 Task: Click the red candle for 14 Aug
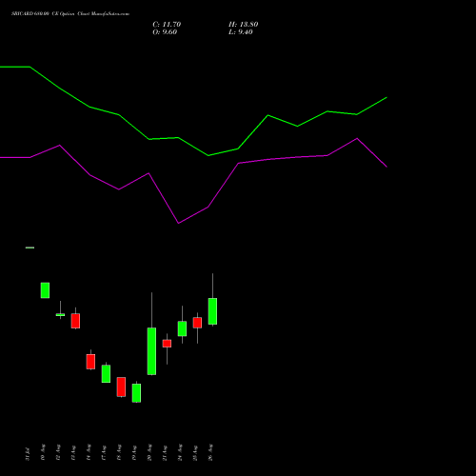(x=90, y=362)
